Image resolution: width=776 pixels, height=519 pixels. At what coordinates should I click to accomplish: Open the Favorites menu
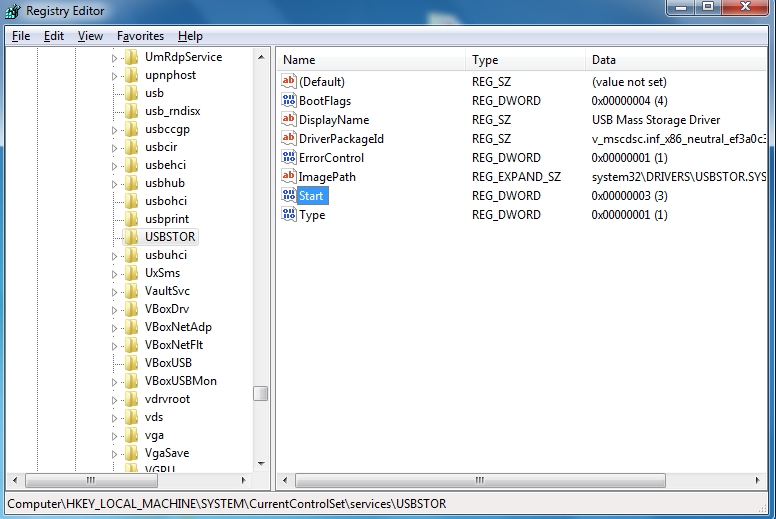[140, 36]
